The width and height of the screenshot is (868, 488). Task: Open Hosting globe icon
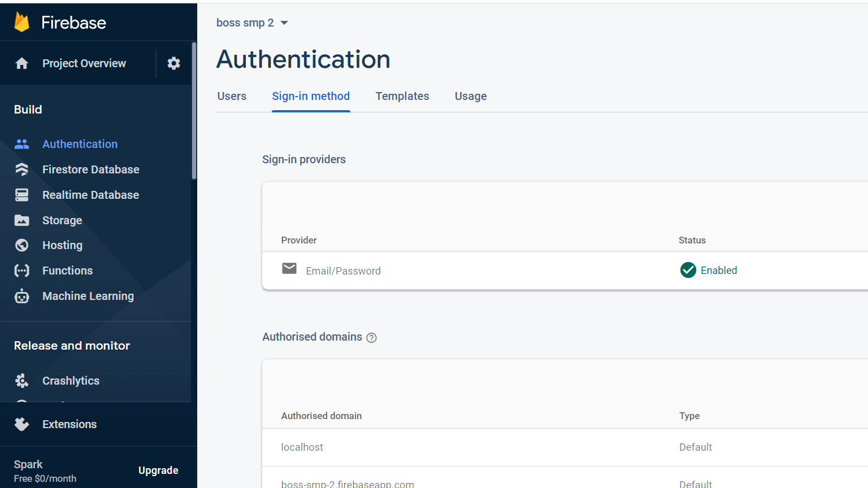(22, 245)
